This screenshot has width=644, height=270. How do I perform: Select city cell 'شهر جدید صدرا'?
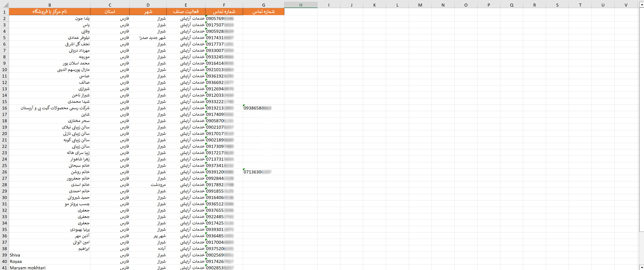click(x=148, y=38)
